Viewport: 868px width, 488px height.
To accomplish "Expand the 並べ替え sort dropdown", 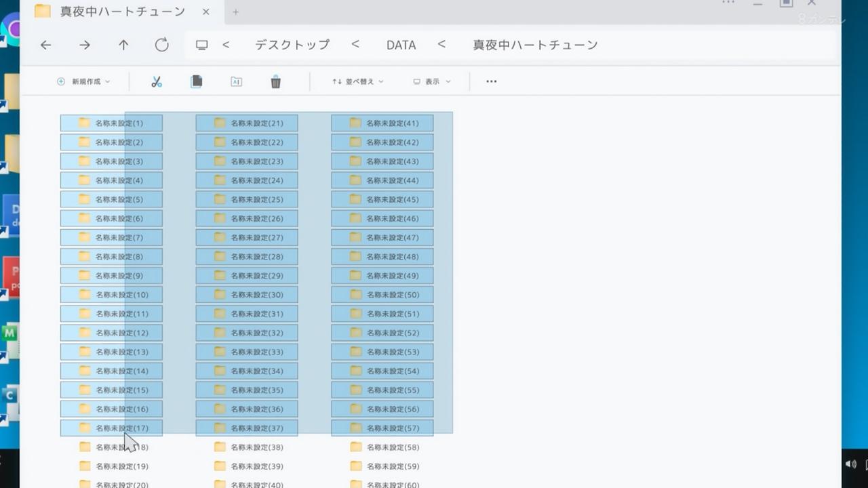I will tap(357, 82).
